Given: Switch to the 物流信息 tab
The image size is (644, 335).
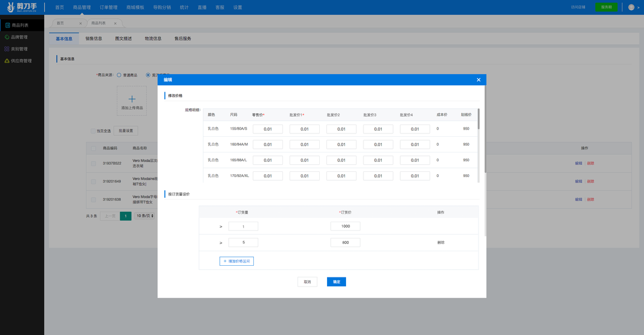Looking at the screenshot, I should 153,39.
